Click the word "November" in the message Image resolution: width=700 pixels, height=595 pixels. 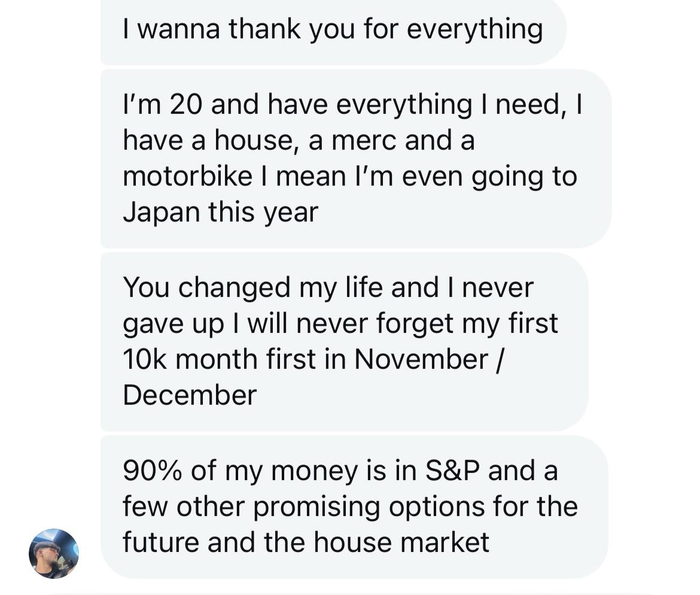pos(421,360)
